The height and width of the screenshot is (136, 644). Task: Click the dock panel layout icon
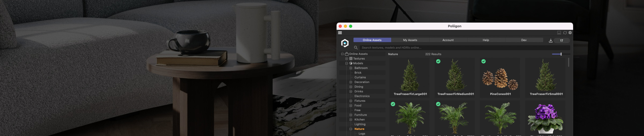(x=559, y=33)
